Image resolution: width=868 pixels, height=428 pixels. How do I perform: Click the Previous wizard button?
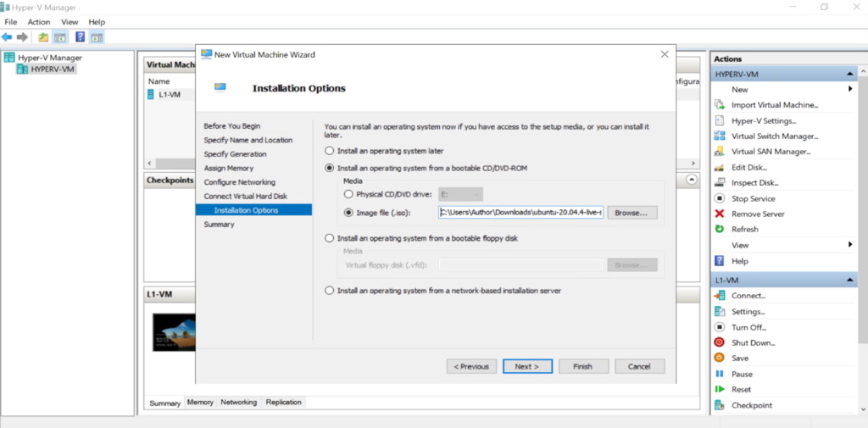click(471, 366)
